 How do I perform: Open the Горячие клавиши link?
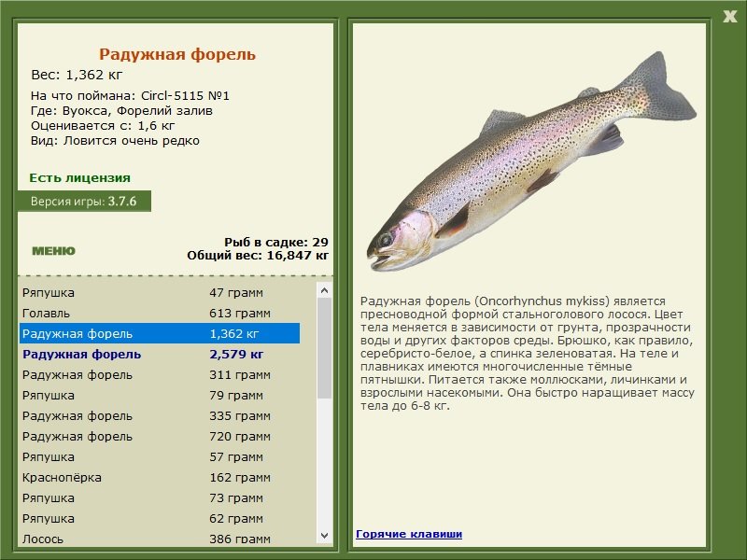(x=409, y=534)
